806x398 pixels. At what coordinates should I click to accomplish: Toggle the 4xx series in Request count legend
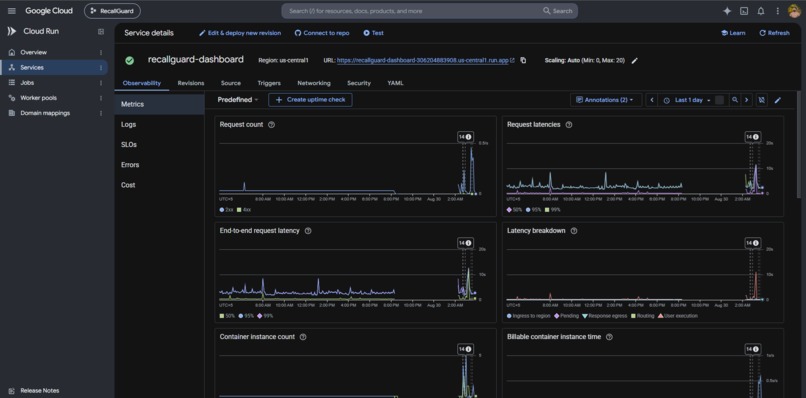pos(244,210)
